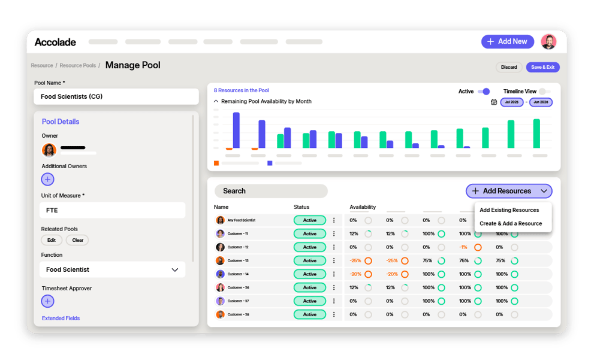The width and height of the screenshot is (594, 364).
Task: Click the Save & Exit button
Action: pyautogui.click(x=542, y=67)
